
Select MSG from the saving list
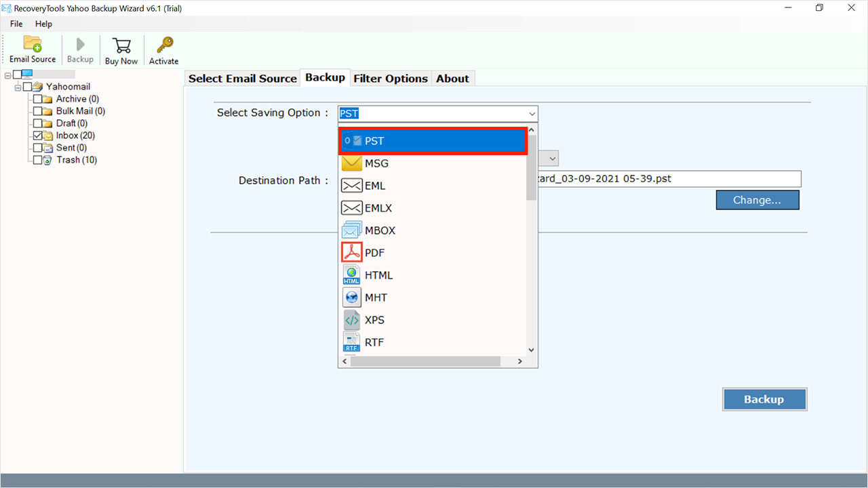coord(433,163)
